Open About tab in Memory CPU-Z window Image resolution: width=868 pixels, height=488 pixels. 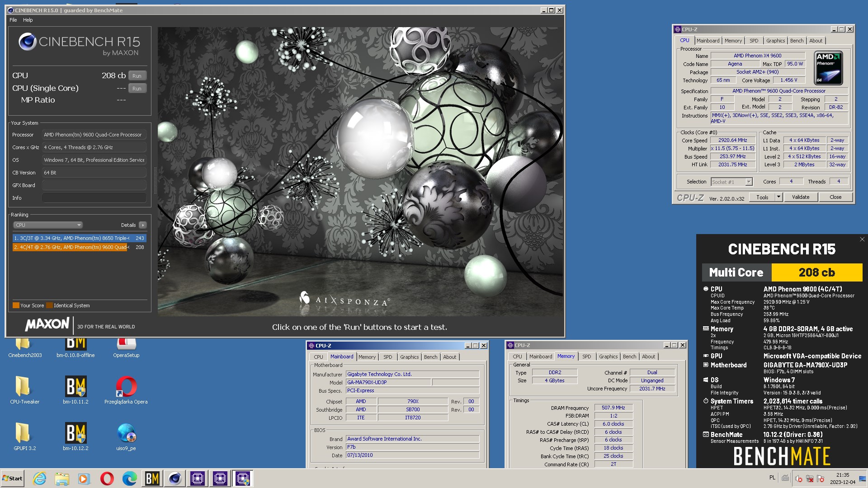[648, 357]
